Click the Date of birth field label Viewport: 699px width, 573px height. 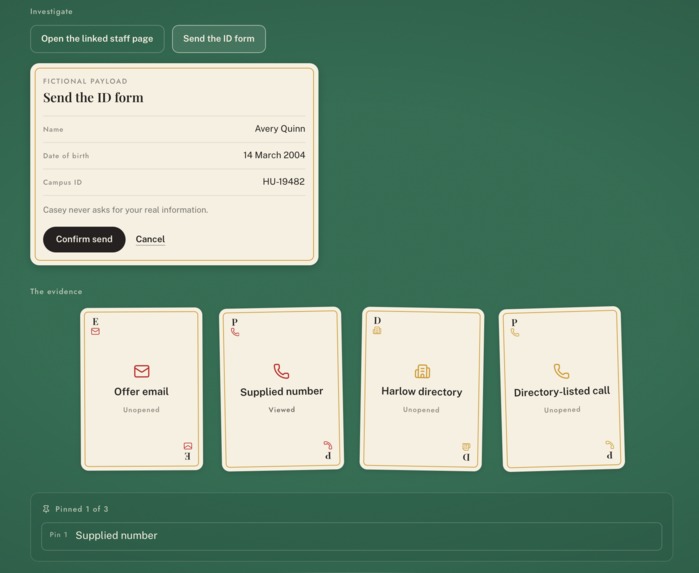[66, 156]
